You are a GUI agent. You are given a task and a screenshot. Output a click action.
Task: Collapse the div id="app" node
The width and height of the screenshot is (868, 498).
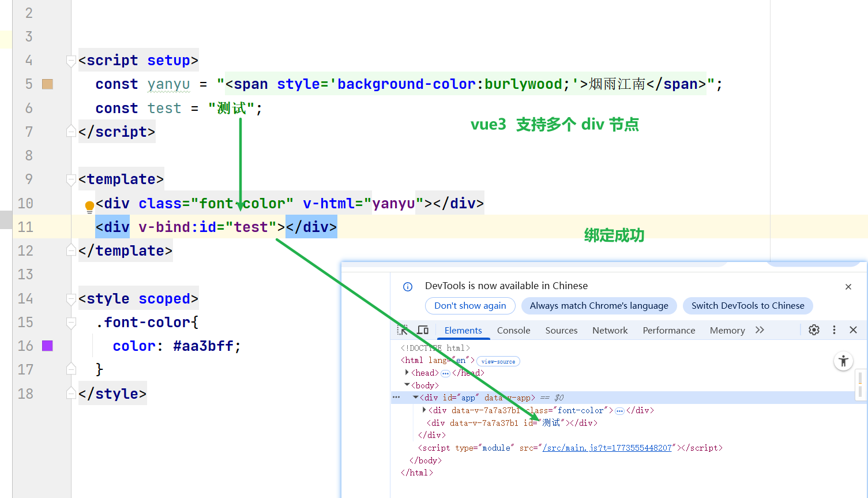[x=416, y=398]
